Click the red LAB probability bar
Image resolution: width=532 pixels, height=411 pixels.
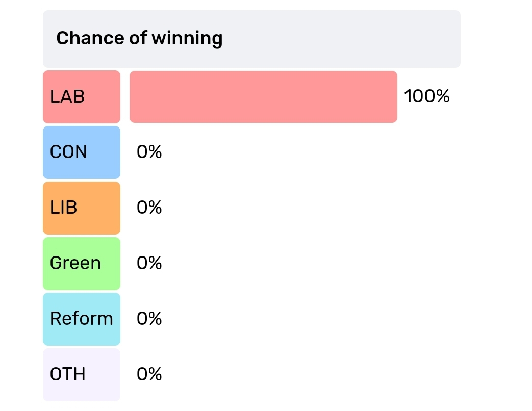coord(263,97)
